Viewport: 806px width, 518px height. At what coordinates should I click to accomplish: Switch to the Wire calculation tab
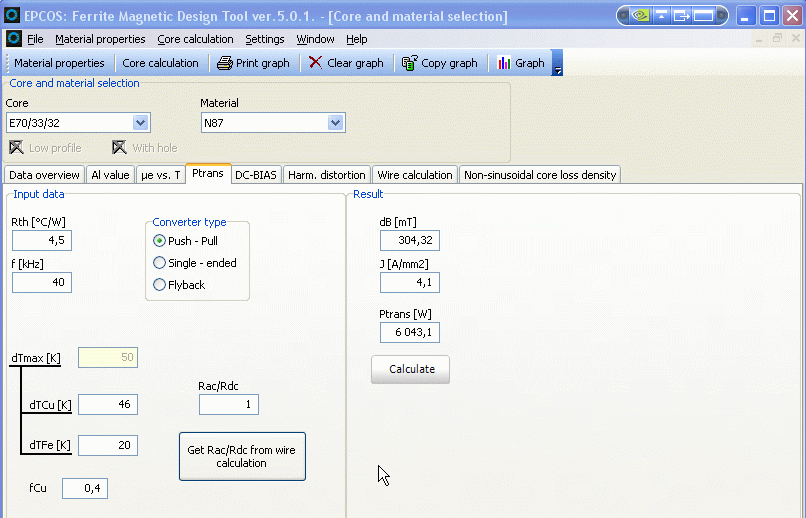pos(414,175)
